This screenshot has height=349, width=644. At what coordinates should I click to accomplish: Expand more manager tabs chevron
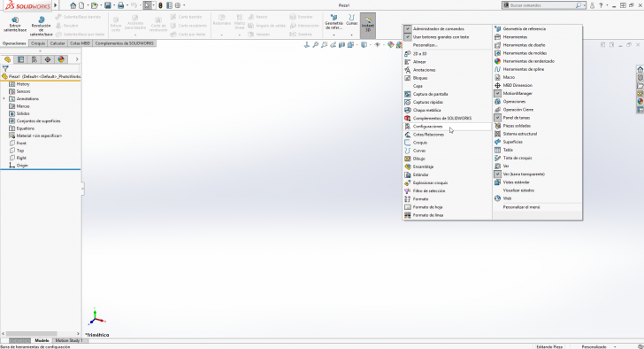coord(77,59)
